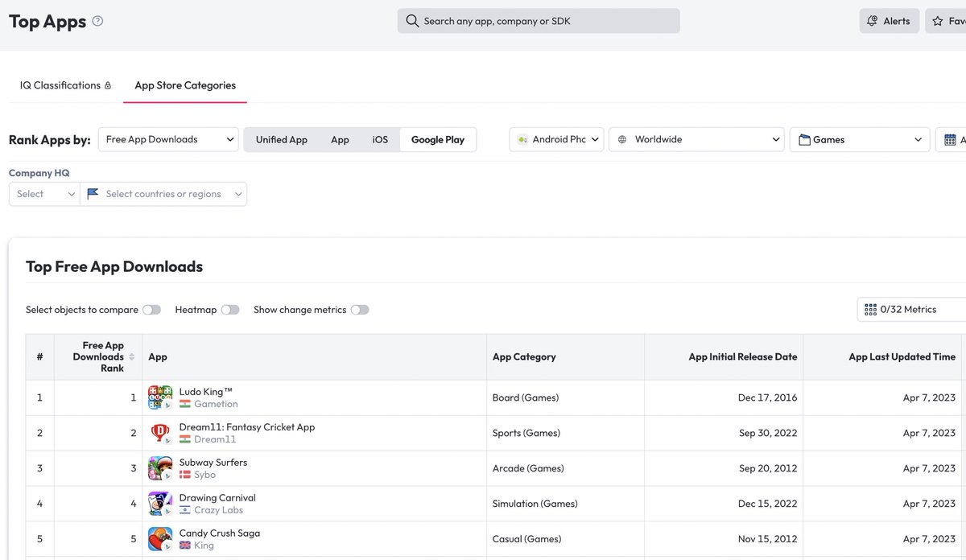The image size is (966, 560).
Task: Click the Subway Surfers app icon
Action: click(160, 468)
